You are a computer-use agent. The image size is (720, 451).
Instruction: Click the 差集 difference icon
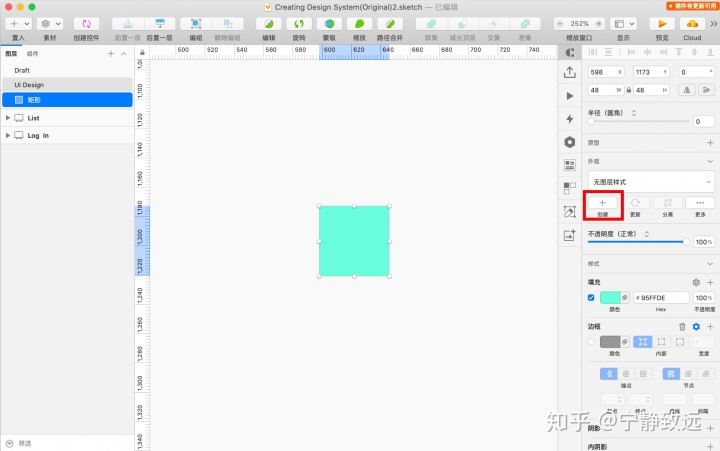(525, 24)
